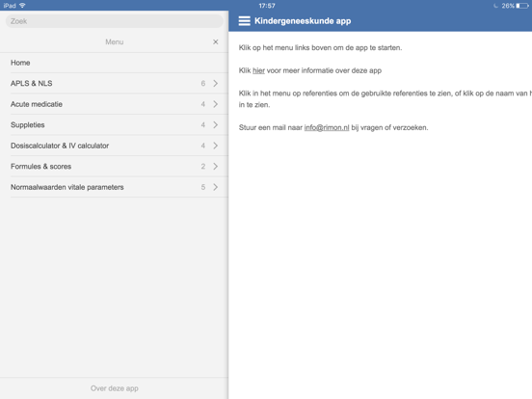
Task: Tap the 26% battery percentage text
Action: coord(508,6)
